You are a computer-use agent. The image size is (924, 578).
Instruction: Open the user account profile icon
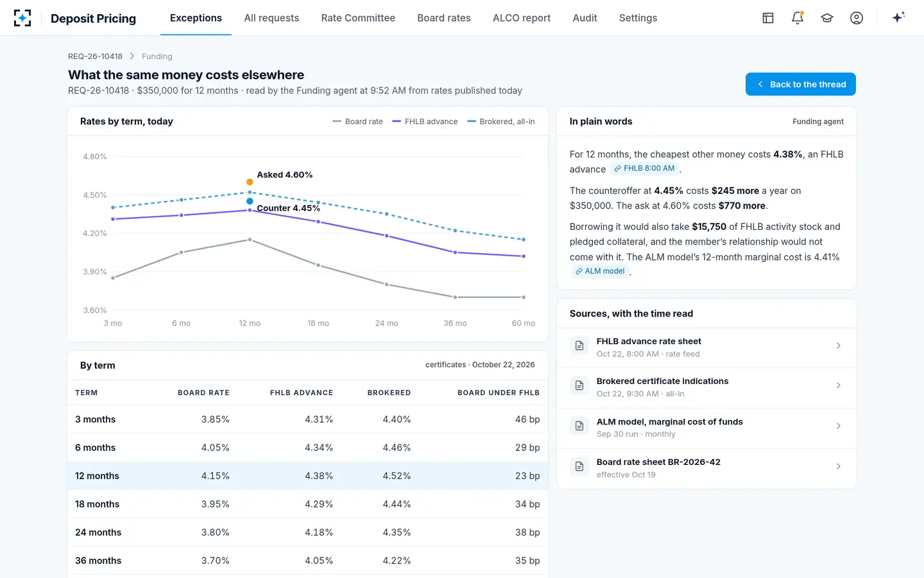click(x=857, y=18)
